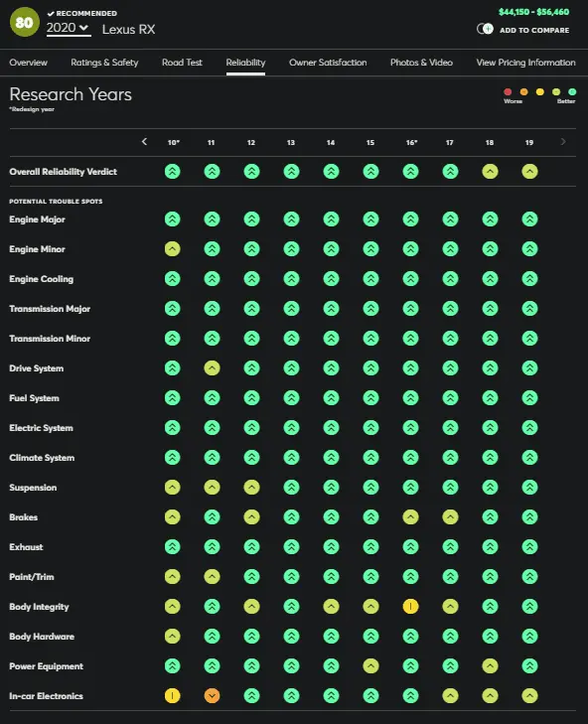Switch to Ratings & Safety tab
This screenshot has width=588, height=724.
(104, 63)
